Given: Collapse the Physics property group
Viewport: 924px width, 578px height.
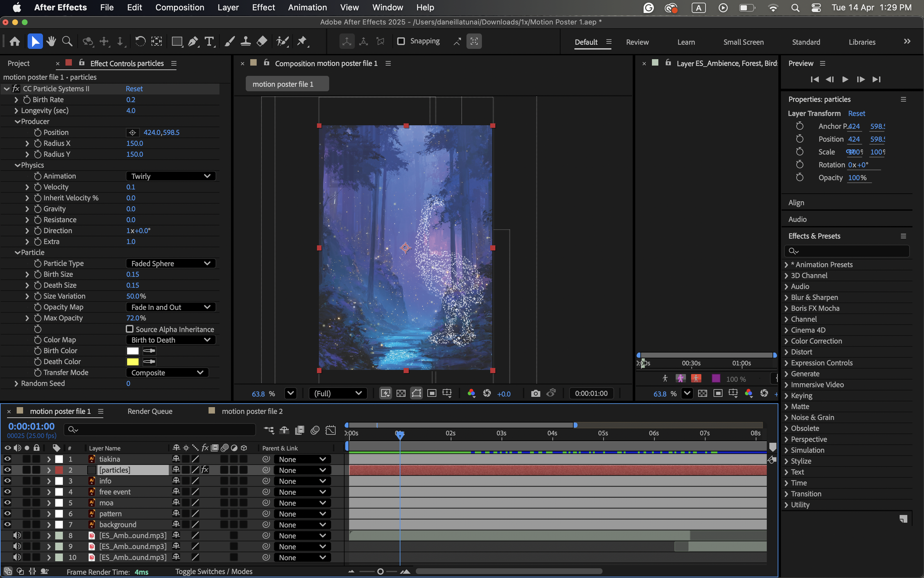Looking at the screenshot, I should click(x=17, y=165).
